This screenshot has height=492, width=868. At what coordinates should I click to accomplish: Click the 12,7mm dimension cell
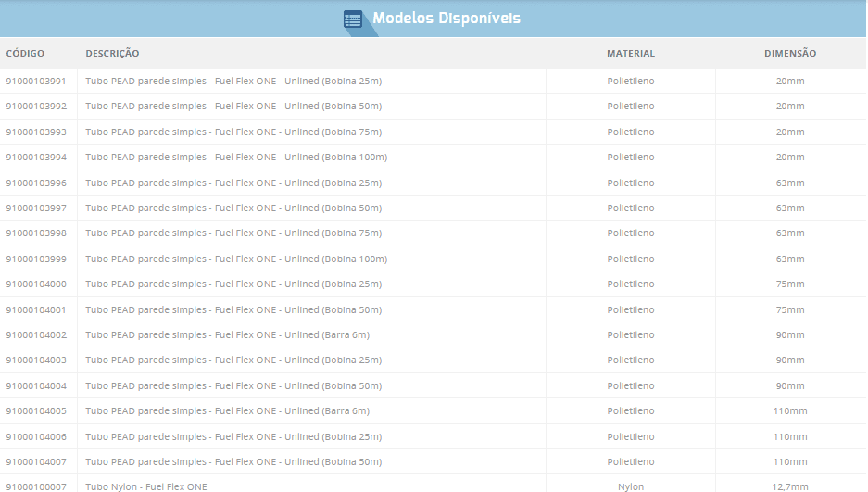point(789,486)
